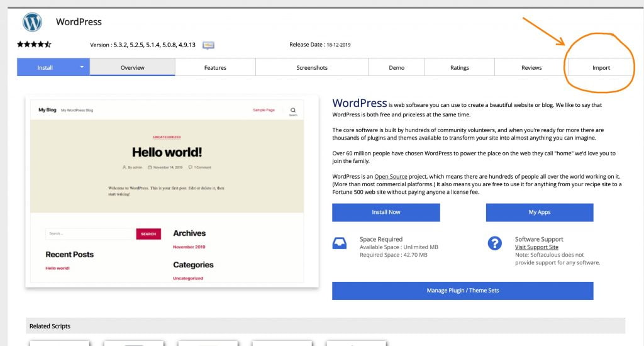
Task: Go to the Demo tab
Action: [x=396, y=67]
